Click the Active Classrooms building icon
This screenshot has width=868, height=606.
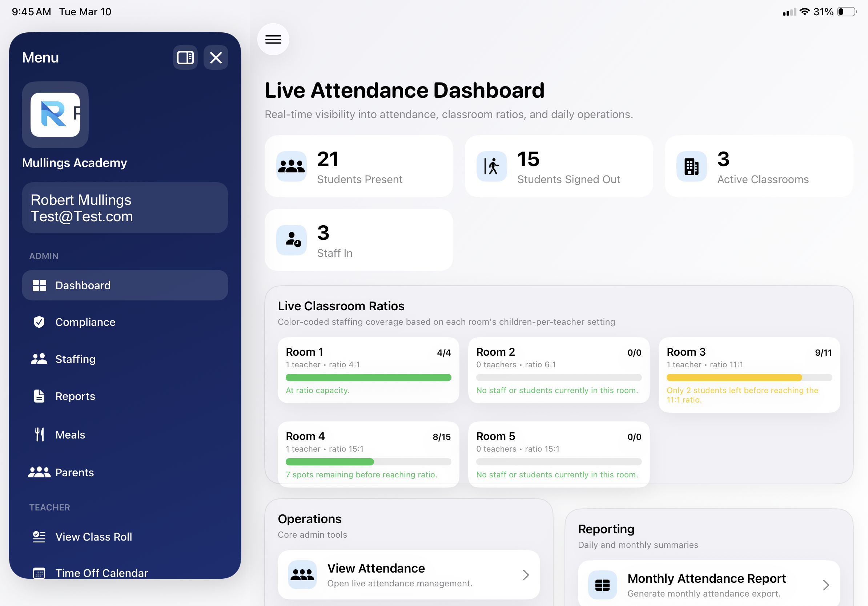coord(691,166)
